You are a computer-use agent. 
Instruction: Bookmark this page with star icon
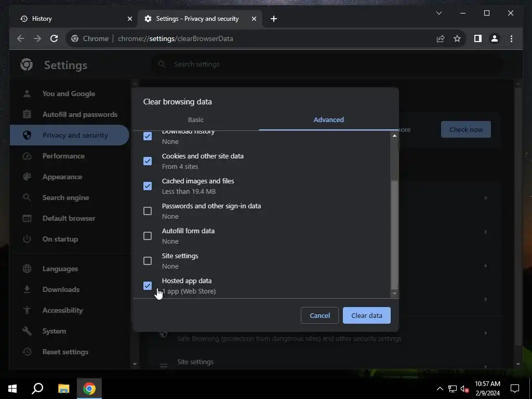(457, 38)
